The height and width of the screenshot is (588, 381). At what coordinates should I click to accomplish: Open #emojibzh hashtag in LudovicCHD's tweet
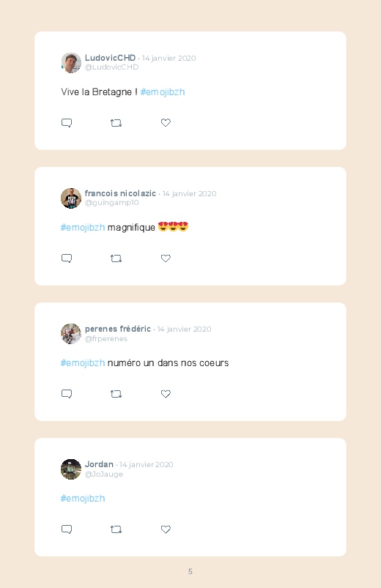(x=163, y=92)
